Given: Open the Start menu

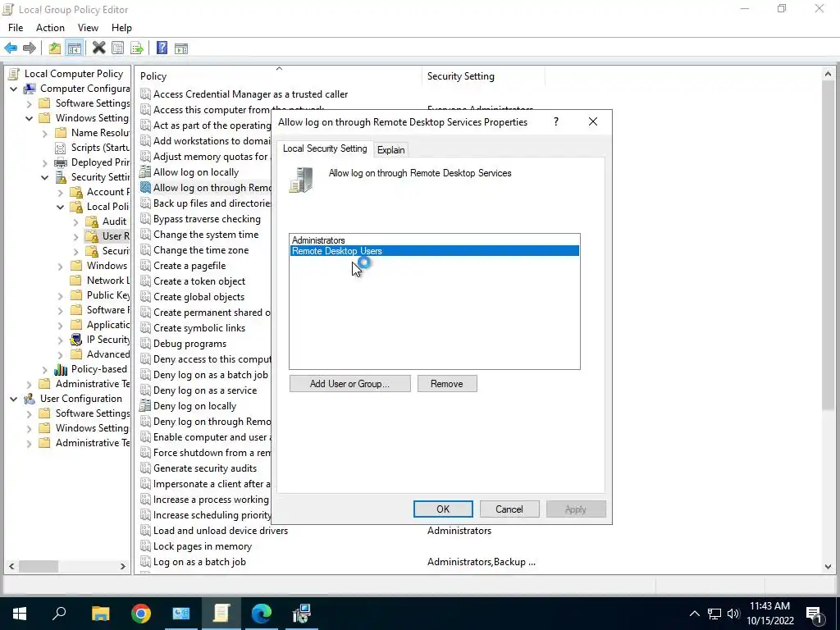Looking at the screenshot, I should pos(20,614).
